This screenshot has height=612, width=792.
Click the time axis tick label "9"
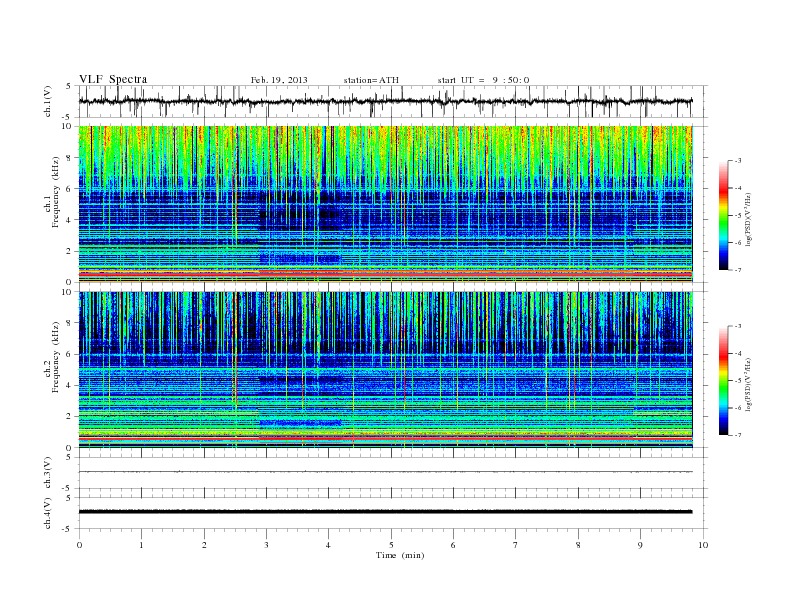point(640,545)
